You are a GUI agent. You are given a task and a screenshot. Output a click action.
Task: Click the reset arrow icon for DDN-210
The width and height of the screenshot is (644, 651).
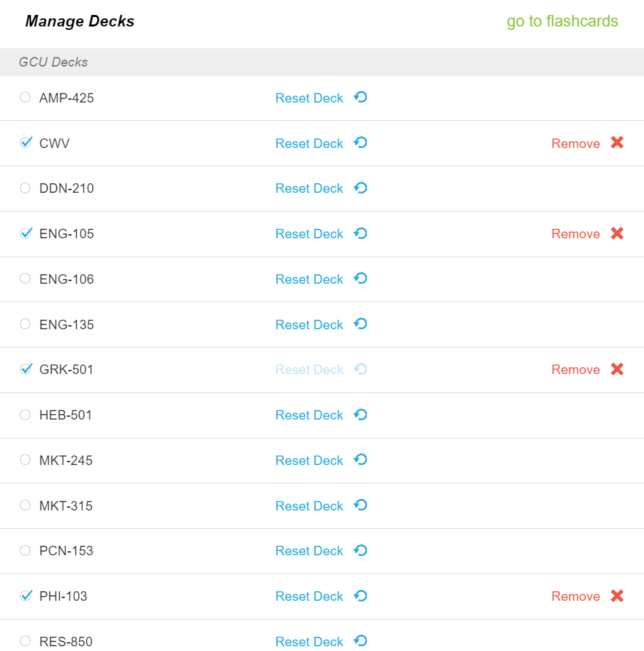point(360,188)
